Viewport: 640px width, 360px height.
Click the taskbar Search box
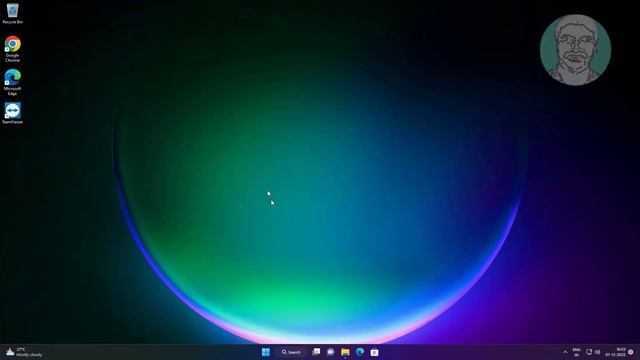point(291,352)
